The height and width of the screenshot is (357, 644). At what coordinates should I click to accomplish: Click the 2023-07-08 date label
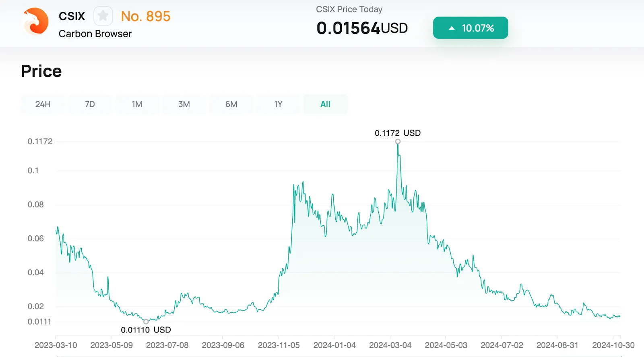coord(167,345)
